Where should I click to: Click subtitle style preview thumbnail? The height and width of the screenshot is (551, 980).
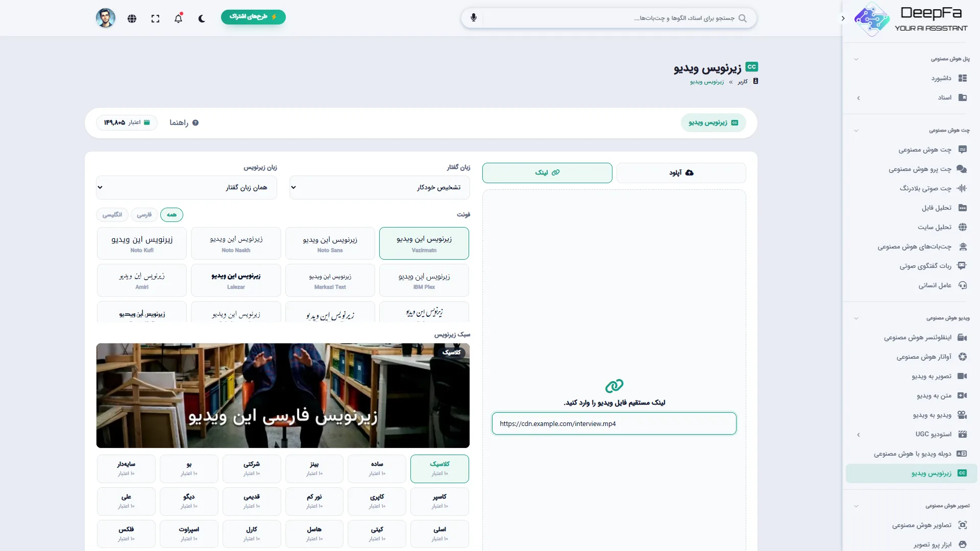283,395
